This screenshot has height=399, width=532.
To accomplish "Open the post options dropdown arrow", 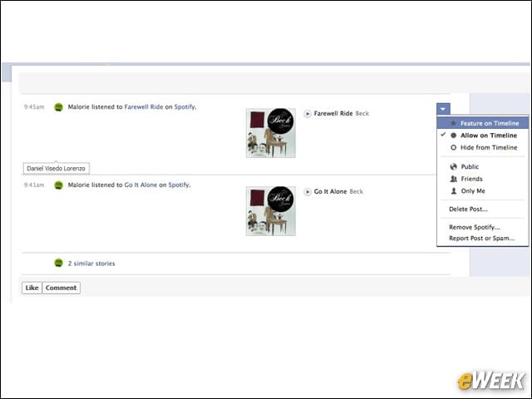I will coord(443,109).
